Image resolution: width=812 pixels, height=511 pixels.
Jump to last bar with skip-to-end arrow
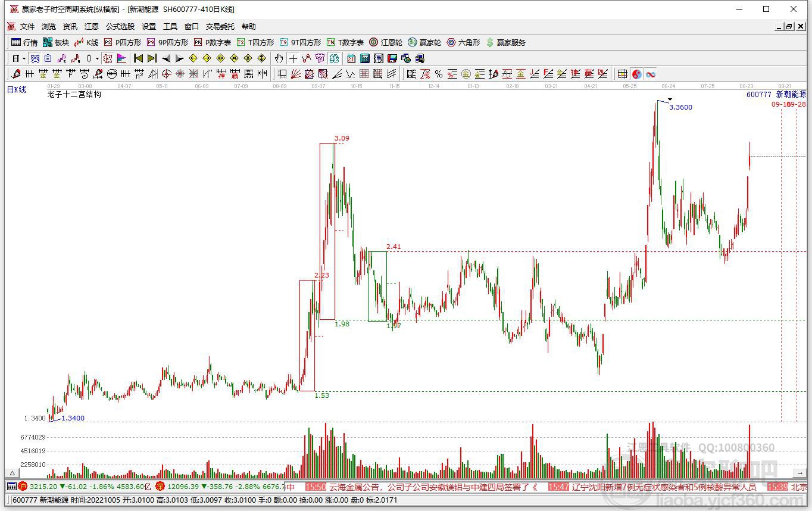point(152,58)
